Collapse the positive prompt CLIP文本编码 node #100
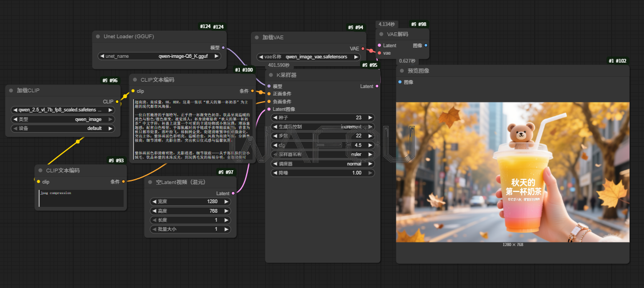 [x=135, y=80]
